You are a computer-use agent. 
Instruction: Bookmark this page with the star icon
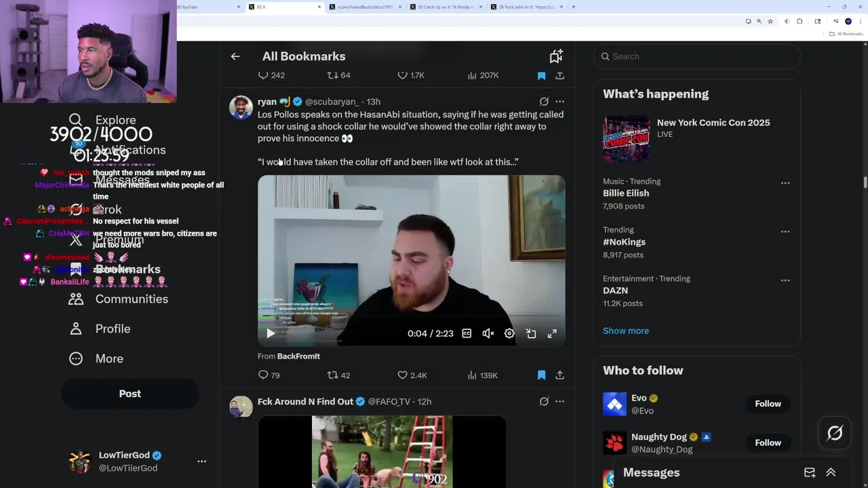pyautogui.click(x=770, y=21)
